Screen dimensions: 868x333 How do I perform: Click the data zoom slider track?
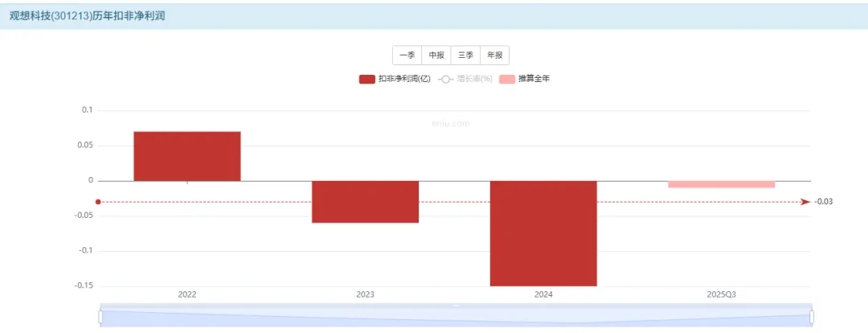[457, 317]
